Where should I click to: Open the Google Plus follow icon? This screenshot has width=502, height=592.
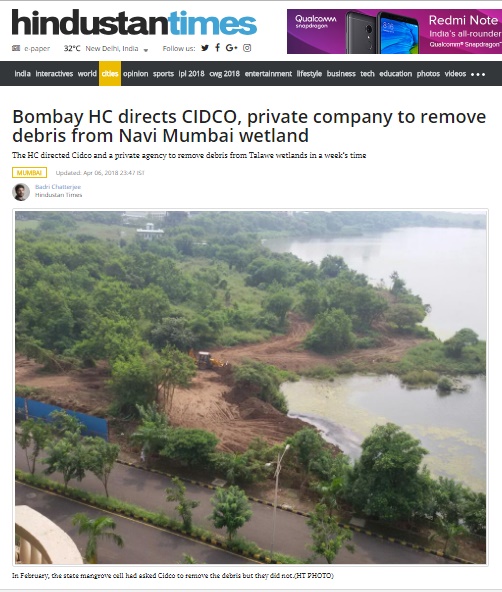231,48
